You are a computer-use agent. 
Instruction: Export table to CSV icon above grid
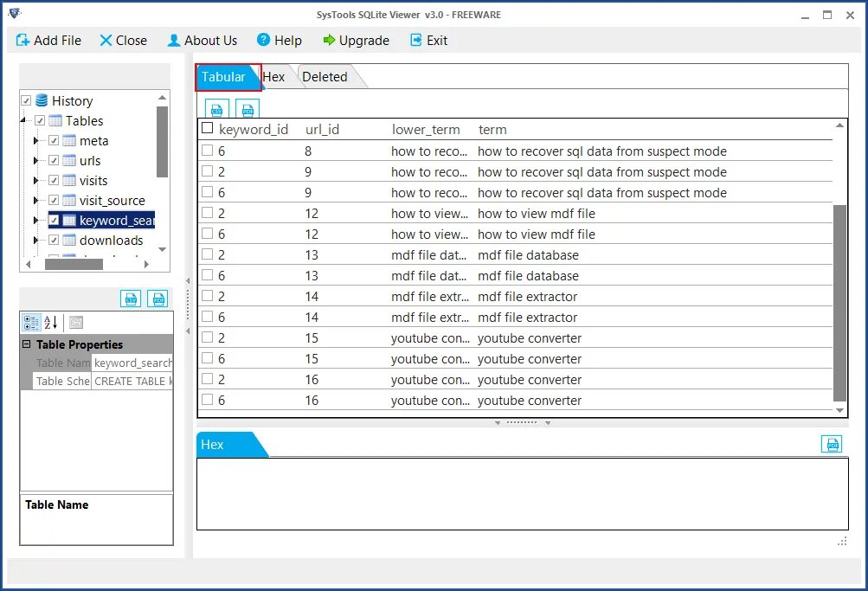point(217,109)
